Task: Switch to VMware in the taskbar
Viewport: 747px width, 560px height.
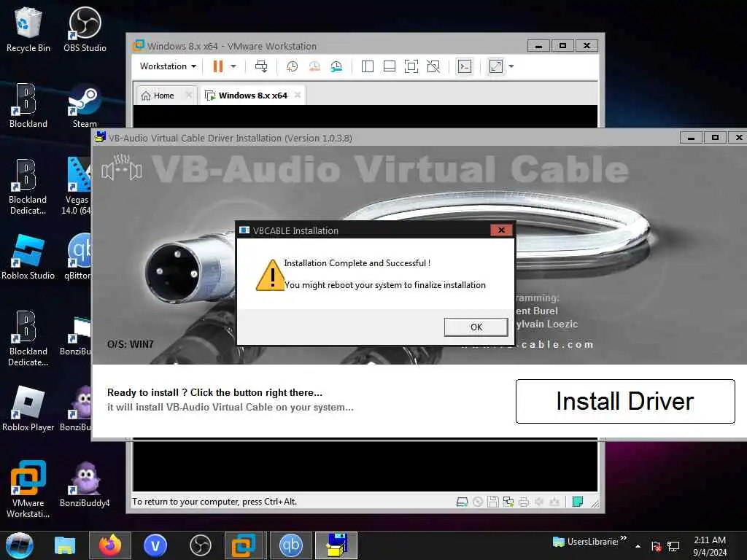Action: [x=244, y=545]
